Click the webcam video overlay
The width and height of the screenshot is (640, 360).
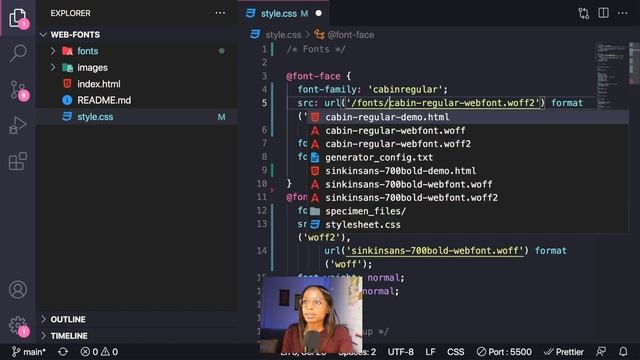311,314
